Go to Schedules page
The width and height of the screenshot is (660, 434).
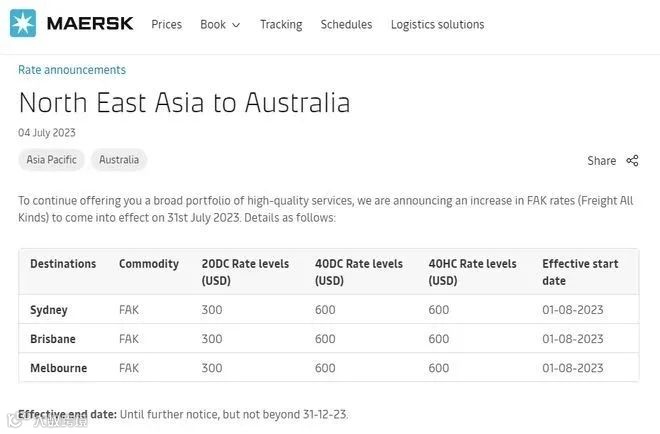click(x=346, y=24)
